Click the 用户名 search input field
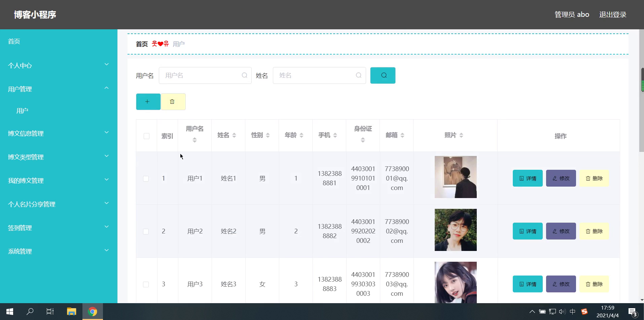This screenshot has width=644, height=320. [205, 75]
